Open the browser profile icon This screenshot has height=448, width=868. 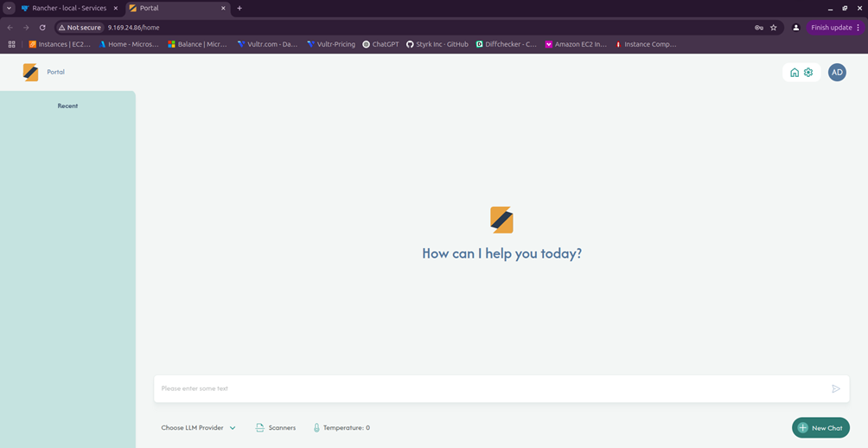[796, 28]
